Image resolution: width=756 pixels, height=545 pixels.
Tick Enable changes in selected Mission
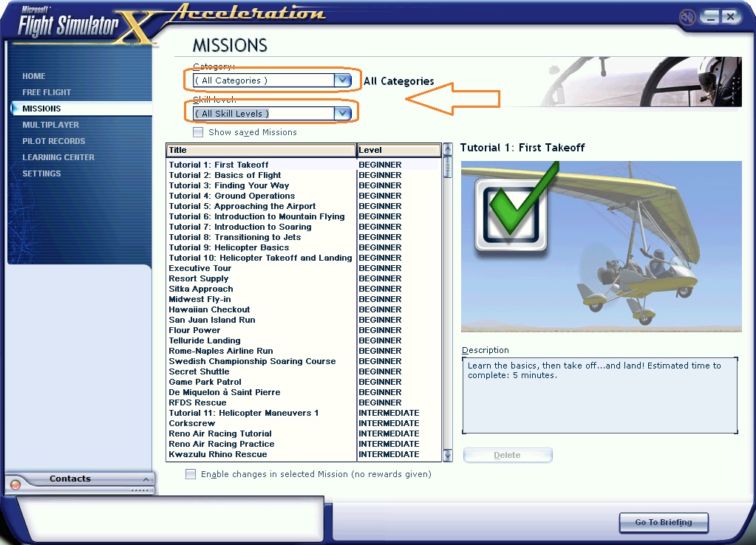[191, 474]
